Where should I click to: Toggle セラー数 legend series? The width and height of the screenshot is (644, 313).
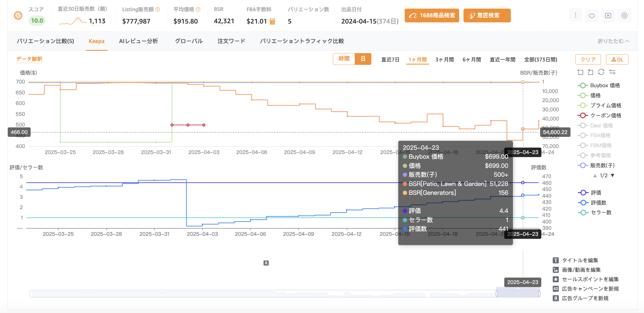pos(595,213)
